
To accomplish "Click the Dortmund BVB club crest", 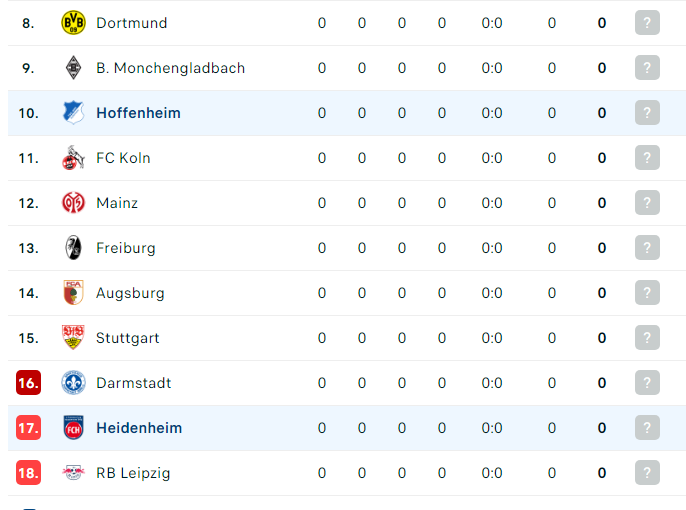I will click(x=73, y=23).
